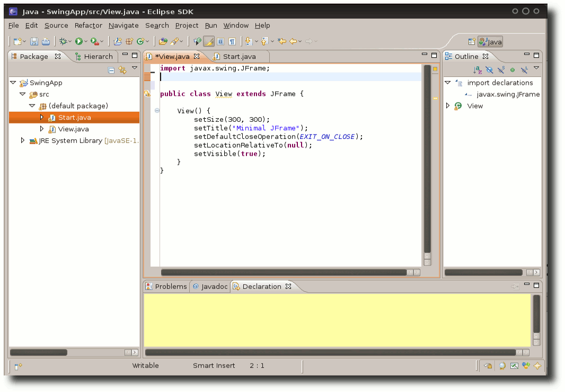Toggle Hide Fields in the Outline view
This screenshot has width=565, height=392.
(x=489, y=70)
